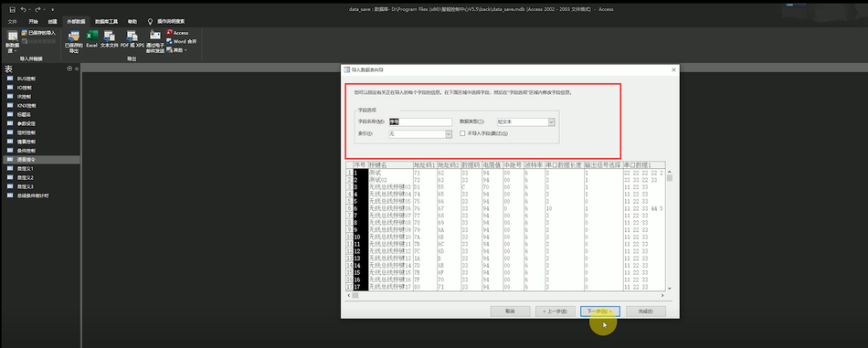Click the horizontal scrollbar right arrow in preview
This screenshot has width=868, height=348.
(662, 295)
